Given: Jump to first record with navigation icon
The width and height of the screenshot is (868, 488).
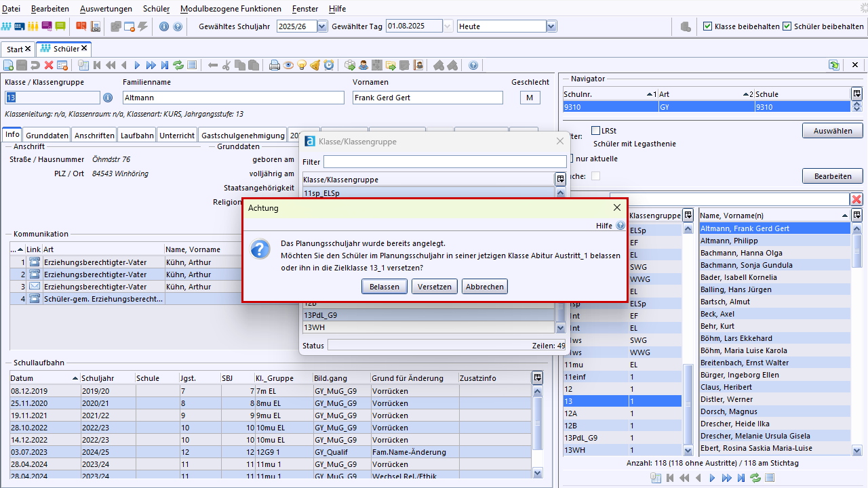Looking at the screenshot, I should 97,65.
